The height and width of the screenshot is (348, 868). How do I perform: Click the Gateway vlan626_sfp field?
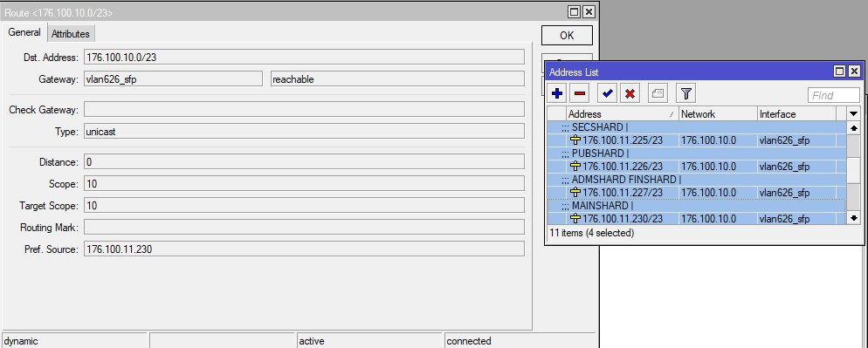point(173,79)
